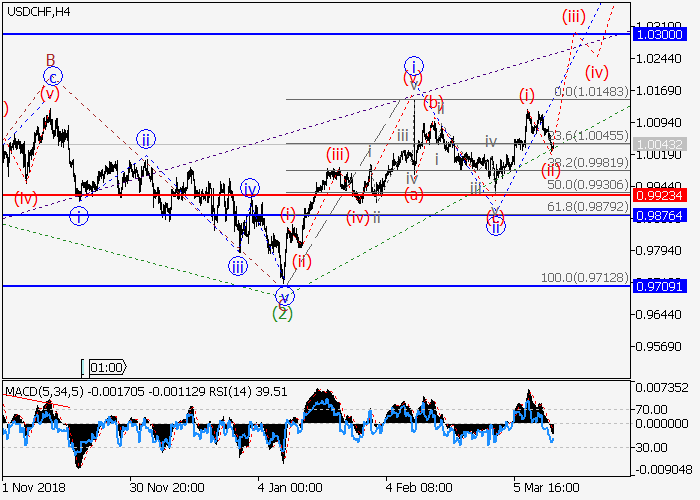Select the blue circled c wave label
The width and height of the screenshot is (700, 500).
(52, 76)
